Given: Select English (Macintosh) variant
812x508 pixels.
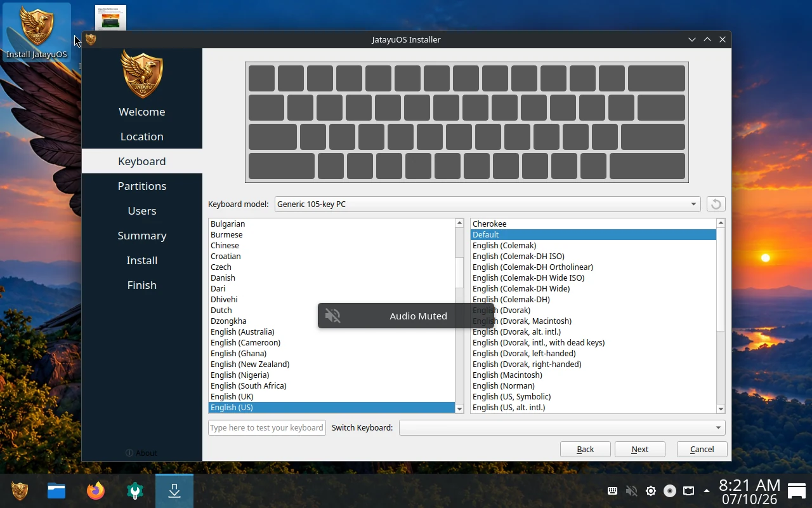Looking at the screenshot, I should (593, 375).
